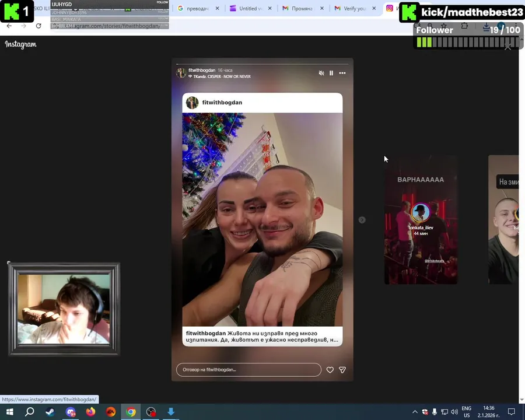Click the fitwithbogdan avatar in the story header

tap(181, 73)
